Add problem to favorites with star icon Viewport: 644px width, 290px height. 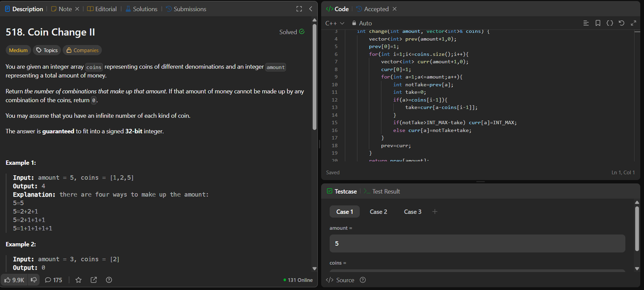coord(78,280)
